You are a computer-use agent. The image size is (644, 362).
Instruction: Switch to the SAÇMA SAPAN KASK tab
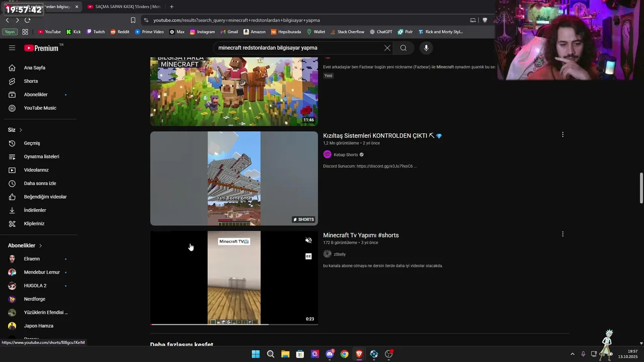click(x=123, y=7)
